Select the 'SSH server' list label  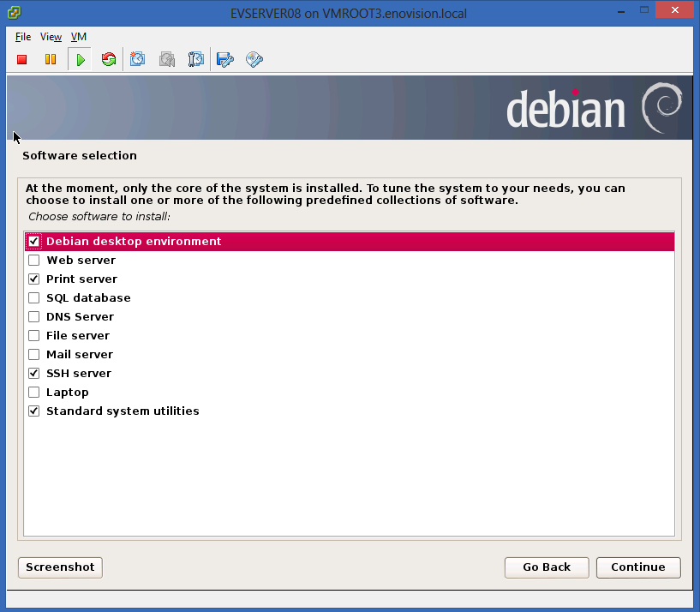pyautogui.click(x=79, y=374)
